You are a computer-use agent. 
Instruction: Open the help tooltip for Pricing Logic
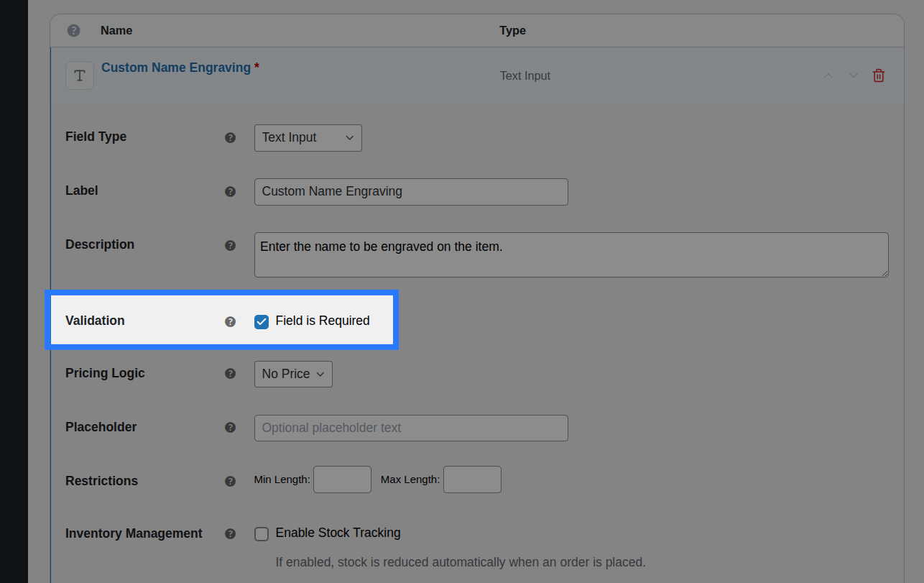[230, 374]
